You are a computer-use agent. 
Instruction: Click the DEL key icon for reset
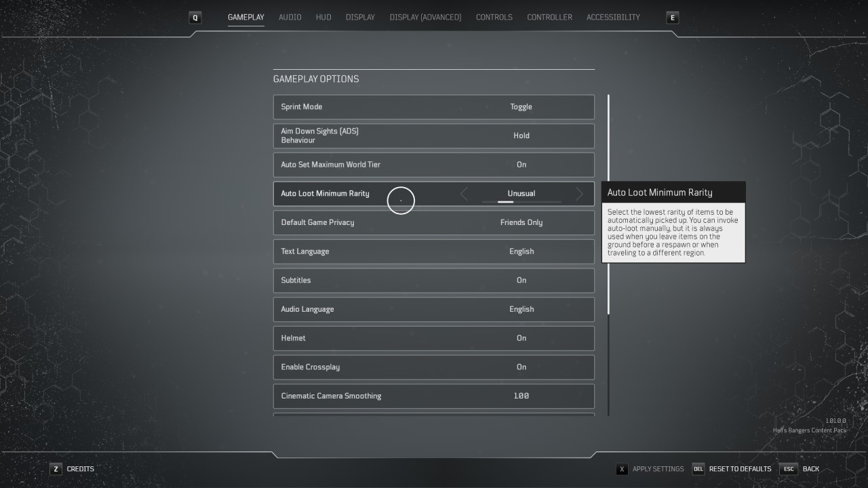698,469
